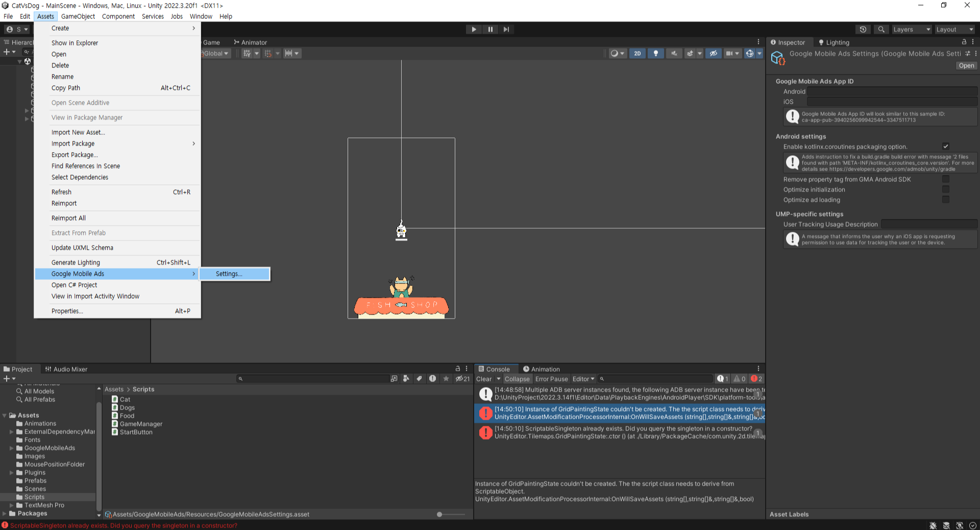Click the Gizmos toggle icon
980x530 pixels.
click(x=749, y=53)
